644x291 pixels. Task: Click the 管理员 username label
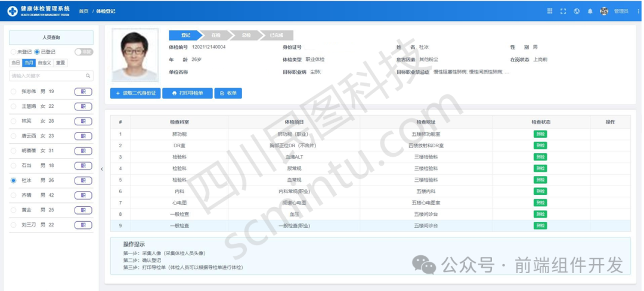pyautogui.click(x=621, y=11)
